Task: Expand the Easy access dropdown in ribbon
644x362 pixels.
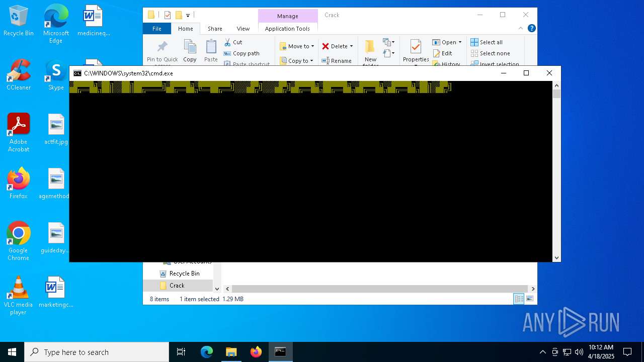Action: 389,53
